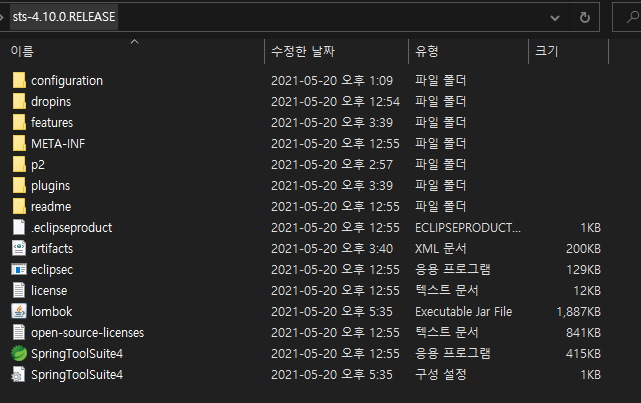Click the 841KB size cell
Viewport: 641px width, 403px height.
[x=583, y=333]
